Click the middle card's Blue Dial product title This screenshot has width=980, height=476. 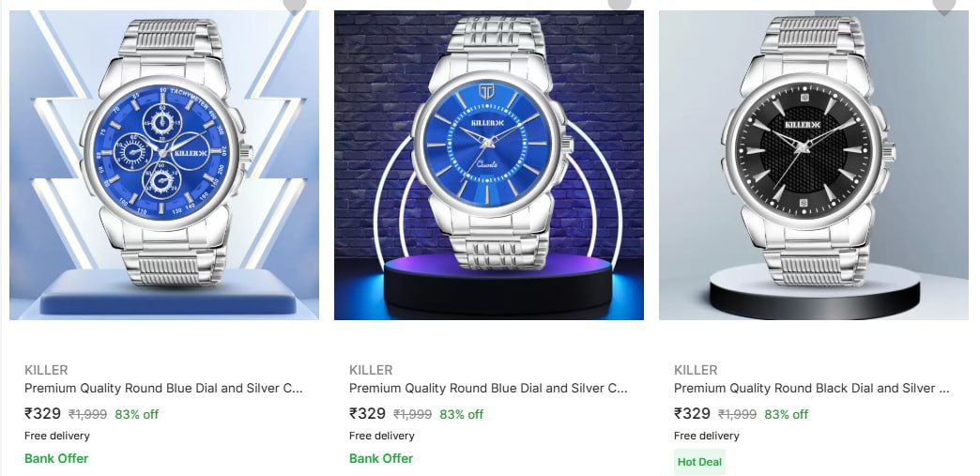(x=488, y=389)
